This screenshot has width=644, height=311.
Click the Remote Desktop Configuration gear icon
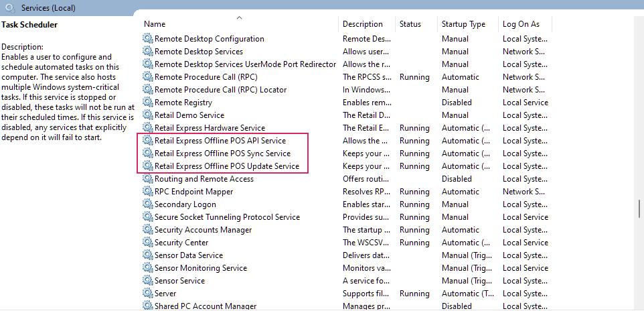(x=147, y=39)
